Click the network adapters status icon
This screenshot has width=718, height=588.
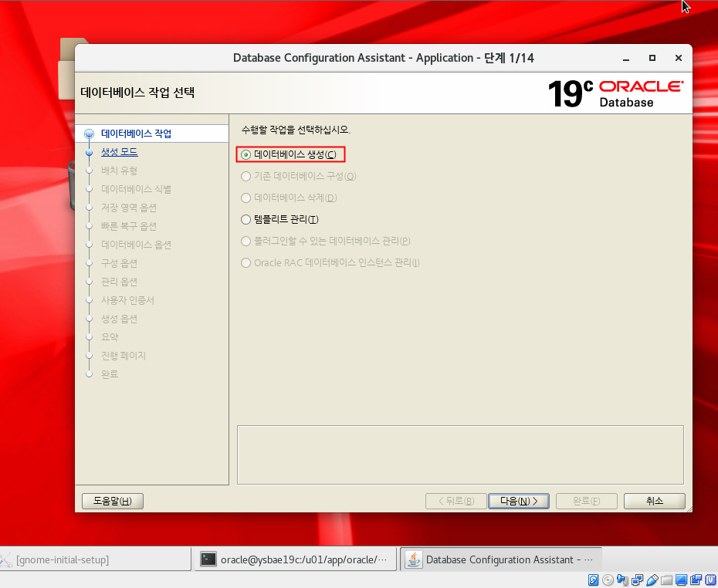637,580
